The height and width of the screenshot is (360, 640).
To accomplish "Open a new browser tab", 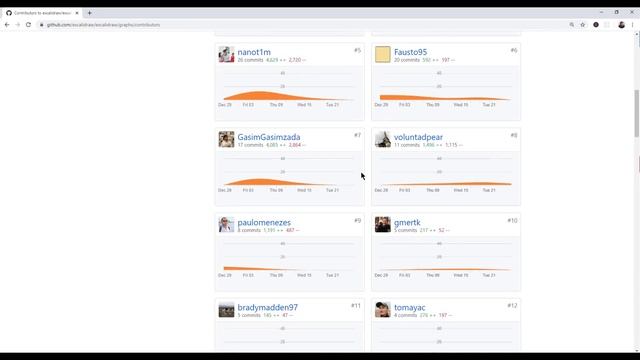I will point(89,13).
